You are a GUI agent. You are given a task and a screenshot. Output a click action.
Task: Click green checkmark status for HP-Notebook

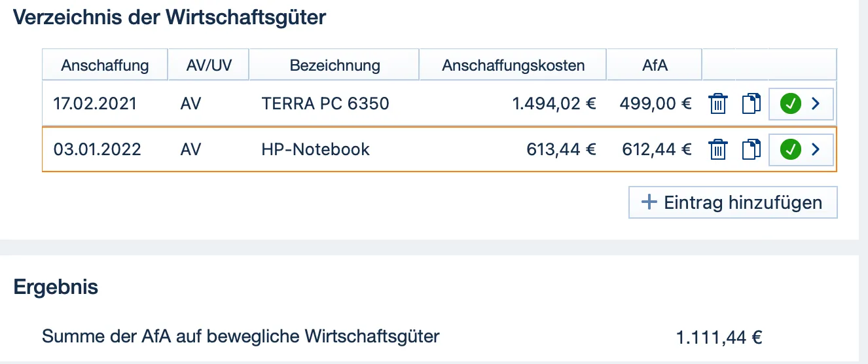(791, 150)
